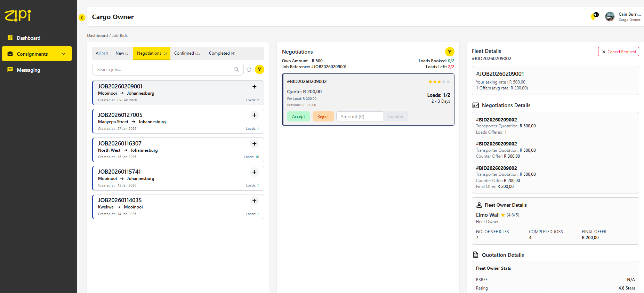
Task: Open notifications bell icon
Action: pyautogui.click(x=594, y=16)
